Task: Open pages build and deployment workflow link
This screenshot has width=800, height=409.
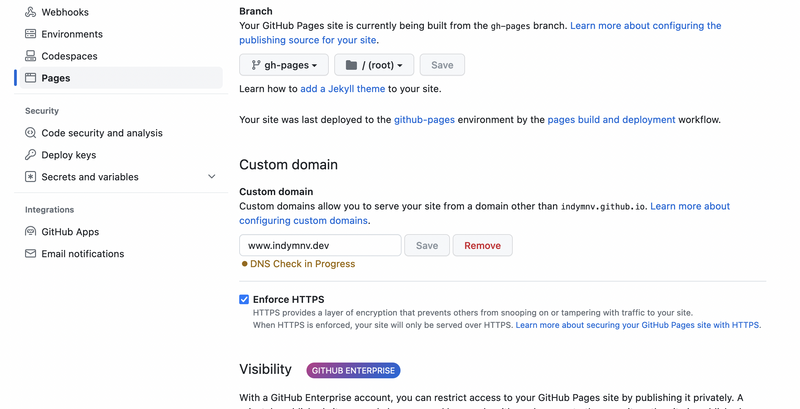Action: (611, 120)
